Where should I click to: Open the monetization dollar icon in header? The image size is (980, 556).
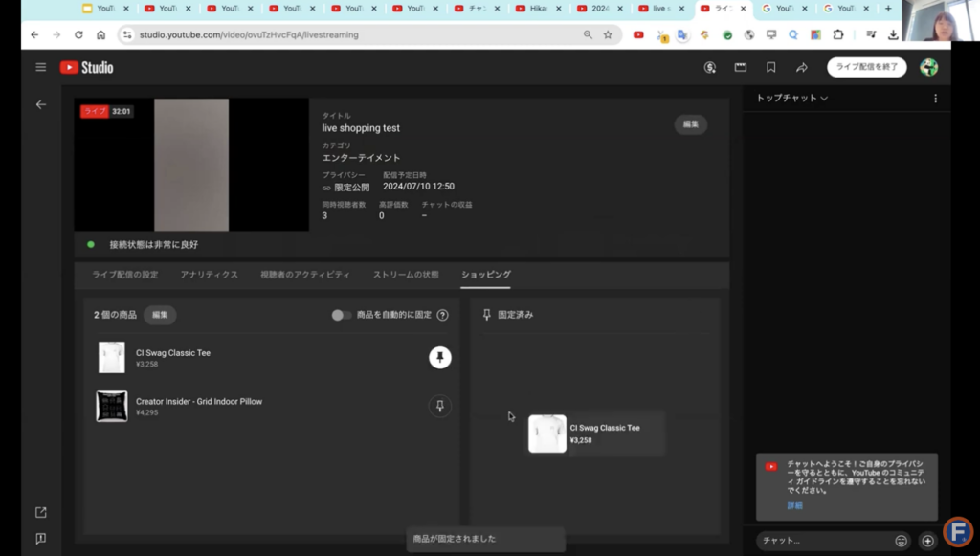(x=709, y=68)
